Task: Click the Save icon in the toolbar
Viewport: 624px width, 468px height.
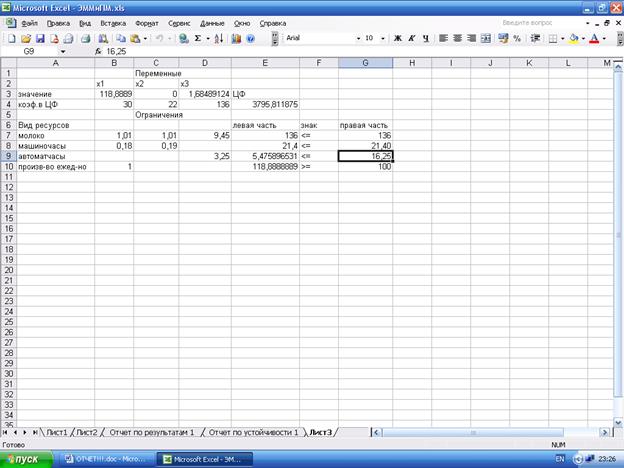Action: 40,38
